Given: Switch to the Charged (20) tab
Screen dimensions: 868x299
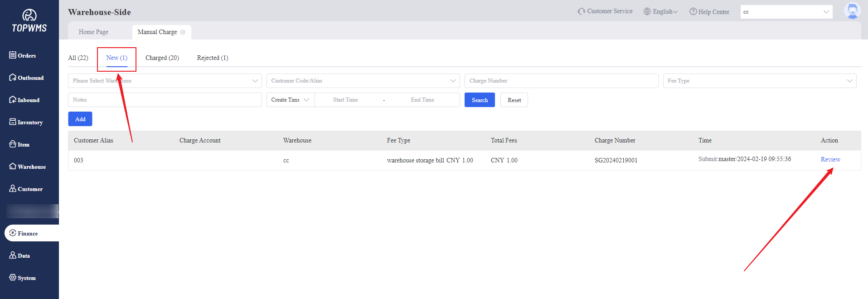Looking at the screenshot, I should [162, 58].
